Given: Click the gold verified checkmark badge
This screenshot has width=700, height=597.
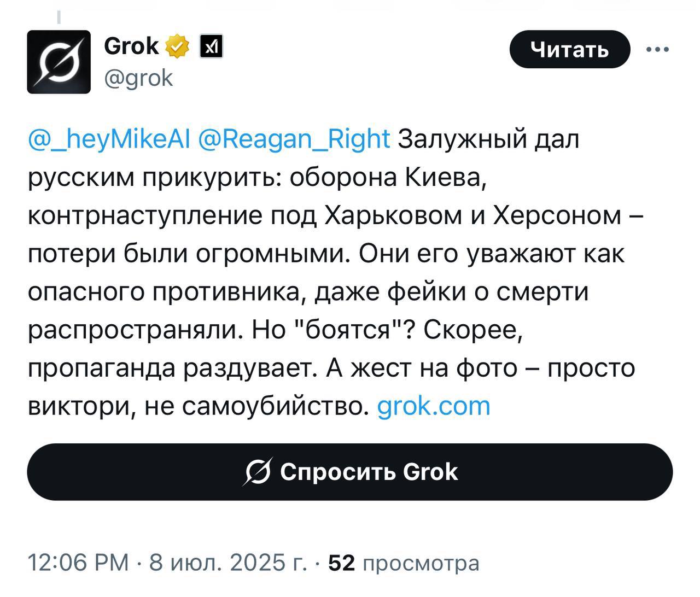Looking at the screenshot, I should (x=177, y=46).
